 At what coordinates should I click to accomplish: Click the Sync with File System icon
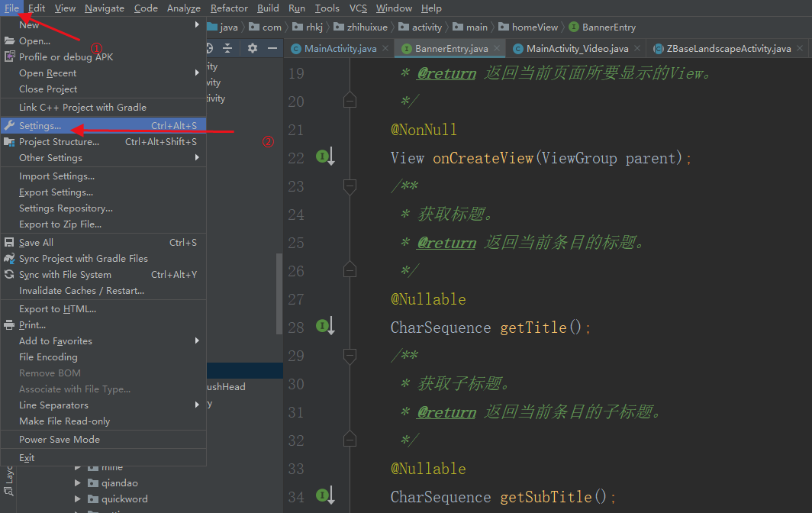tap(9, 274)
